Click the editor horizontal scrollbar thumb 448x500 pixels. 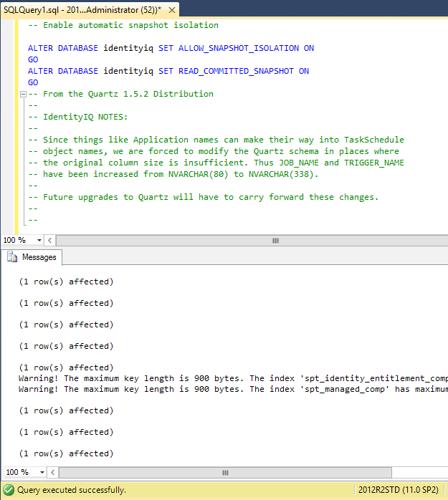coord(252,241)
